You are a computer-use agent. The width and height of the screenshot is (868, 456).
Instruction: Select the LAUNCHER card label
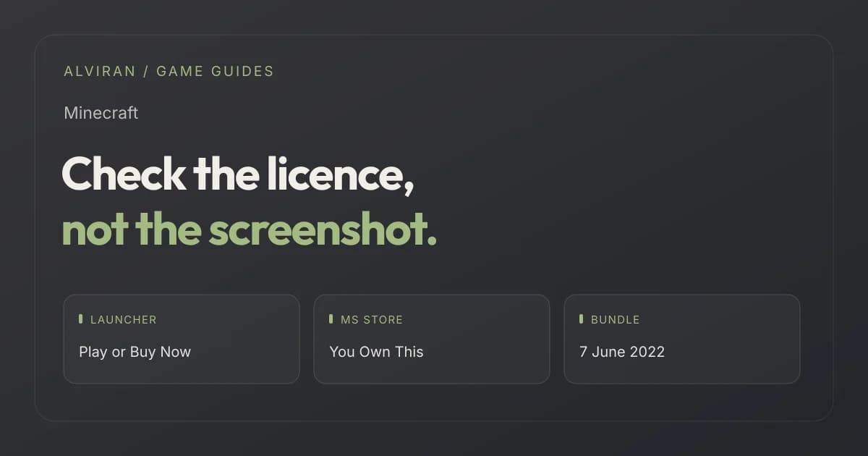124,319
